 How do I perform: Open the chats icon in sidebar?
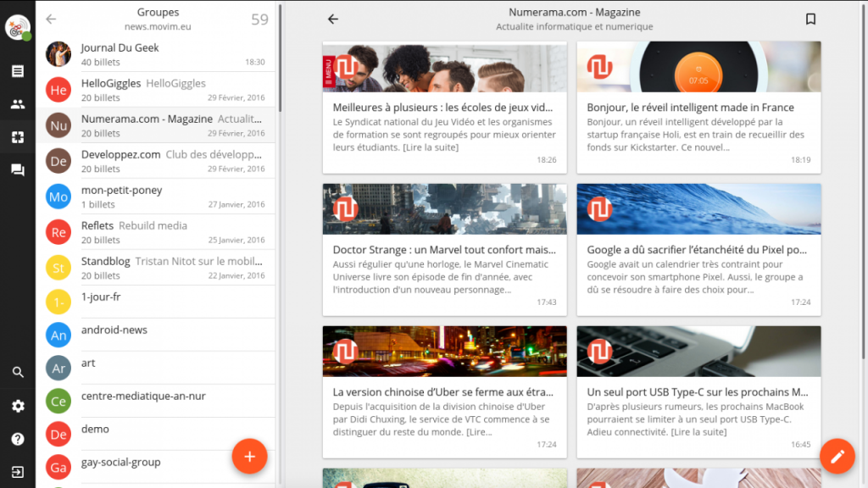point(18,169)
